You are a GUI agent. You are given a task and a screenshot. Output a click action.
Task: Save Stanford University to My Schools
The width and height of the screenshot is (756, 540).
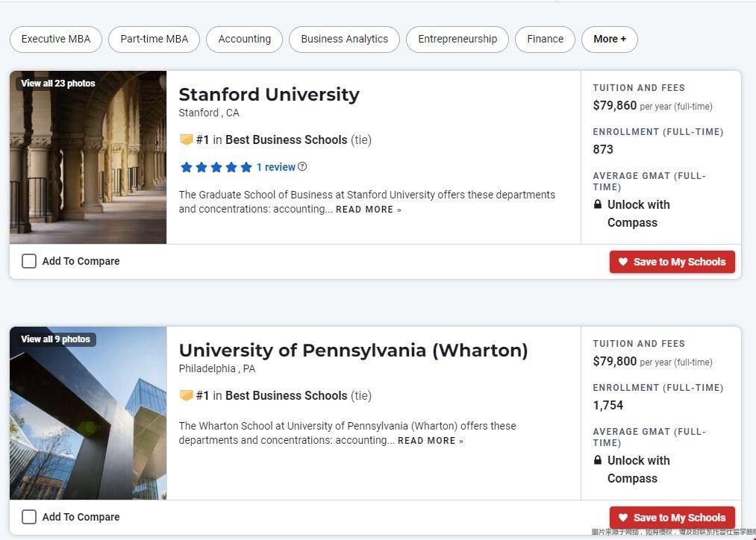pos(672,262)
